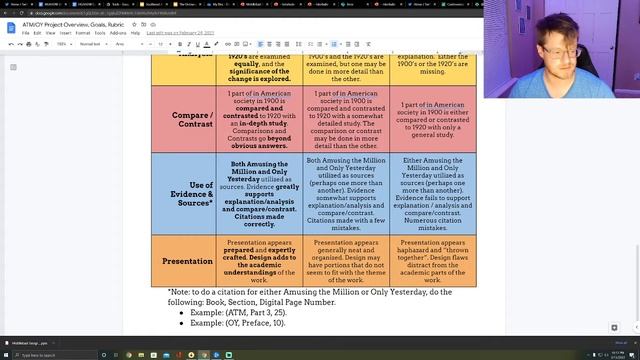Increase the indent
The image size is (640, 360).
coord(357,44)
